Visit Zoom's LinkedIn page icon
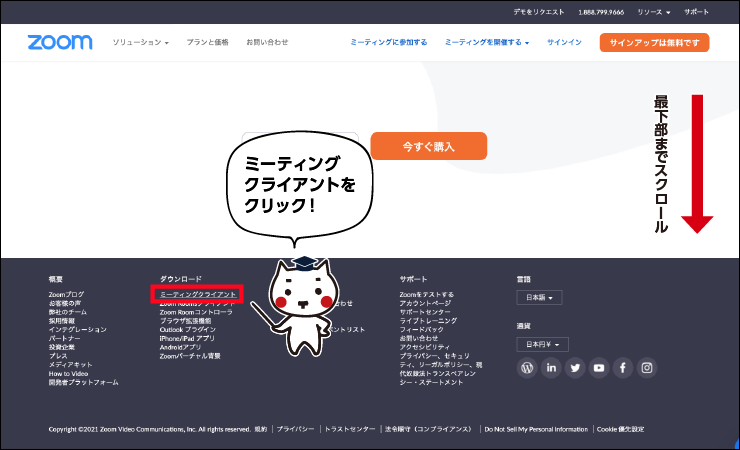This screenshot has height=450, width=740. 551,368
